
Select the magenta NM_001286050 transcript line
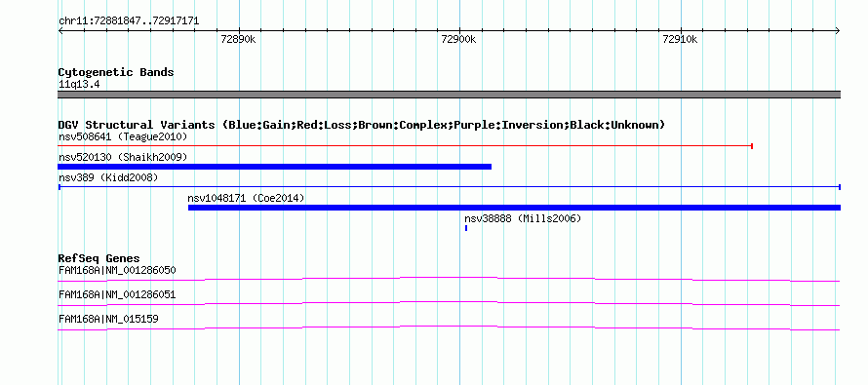pos(449,280)
